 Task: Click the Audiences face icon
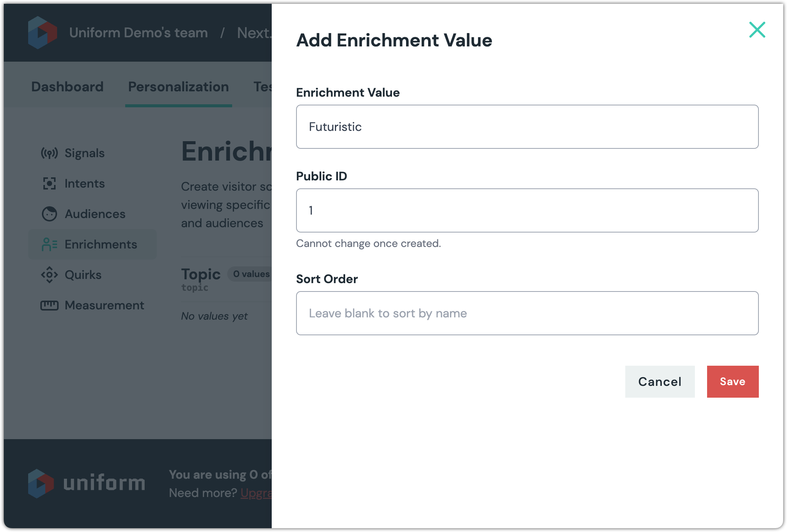pyautogui.click(x=49, y=214)
